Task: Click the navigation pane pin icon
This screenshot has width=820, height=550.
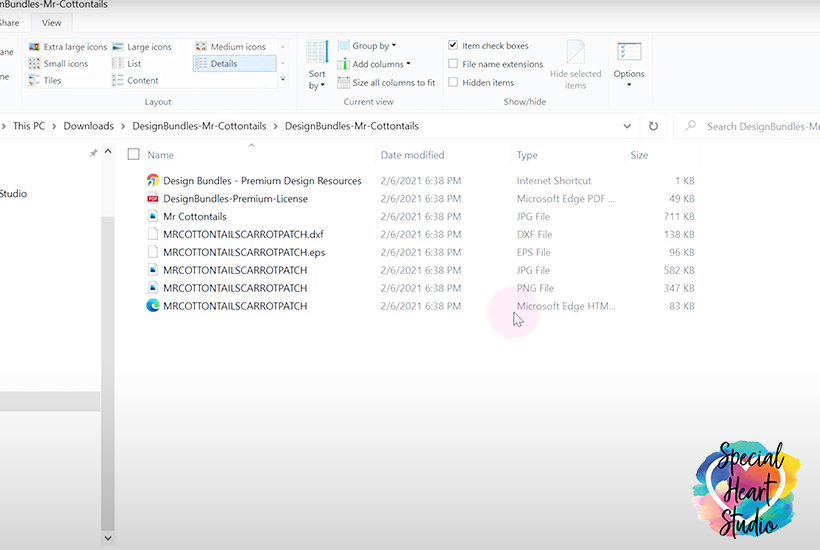Action: (x=93, y=153)
